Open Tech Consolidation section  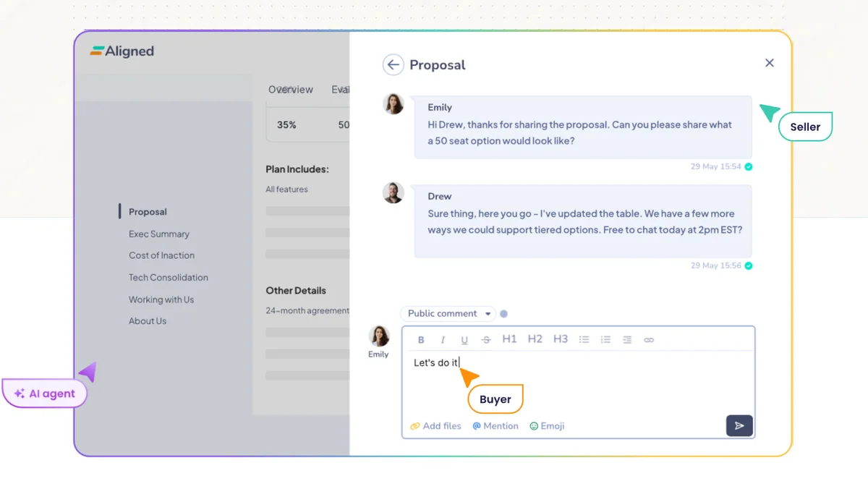click(x=169, y=277)
